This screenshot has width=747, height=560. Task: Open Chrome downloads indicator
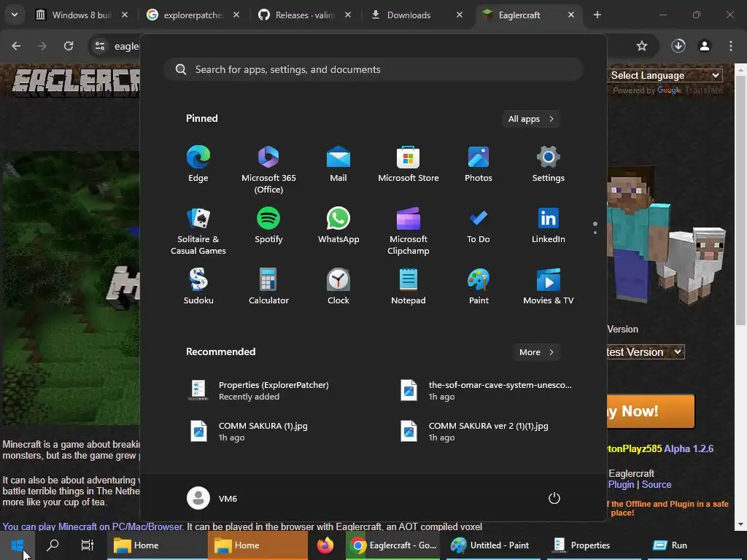(x=678, y=46)
